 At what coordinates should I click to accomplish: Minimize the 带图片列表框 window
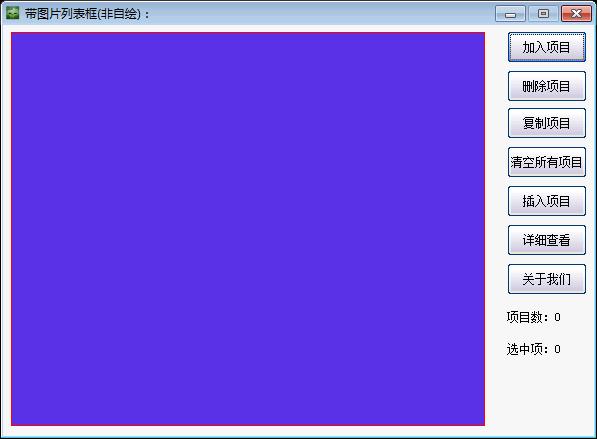coord(510,14)
